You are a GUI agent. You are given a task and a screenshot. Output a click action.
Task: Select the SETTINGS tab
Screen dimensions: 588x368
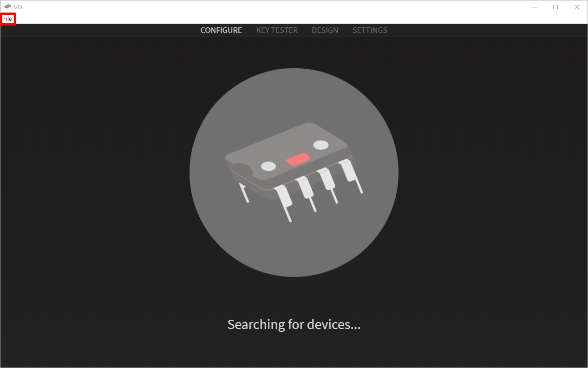[x=370, y=30]
